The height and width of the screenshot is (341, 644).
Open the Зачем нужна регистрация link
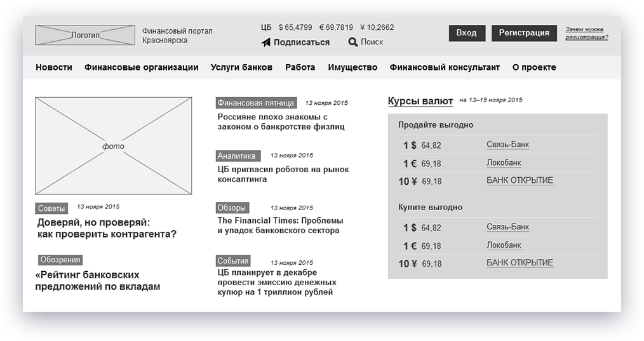pyautogui.click(x=586, y=33)
